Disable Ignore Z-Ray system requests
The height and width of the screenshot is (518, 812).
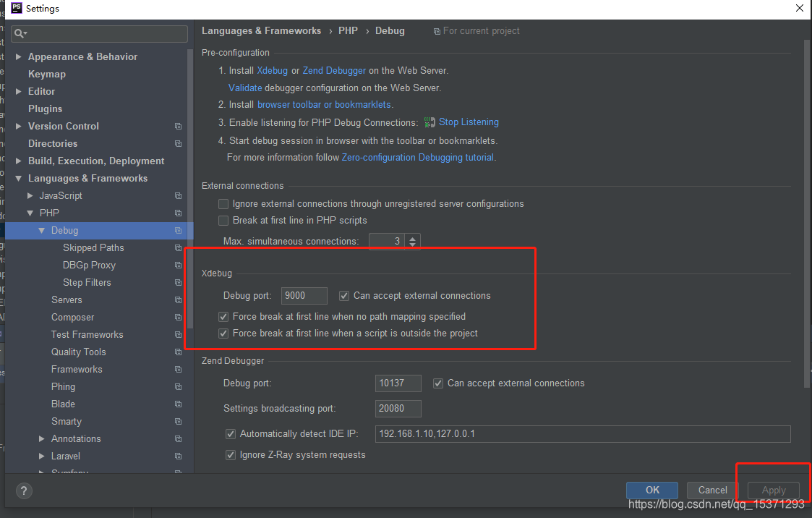coord(231,455)
